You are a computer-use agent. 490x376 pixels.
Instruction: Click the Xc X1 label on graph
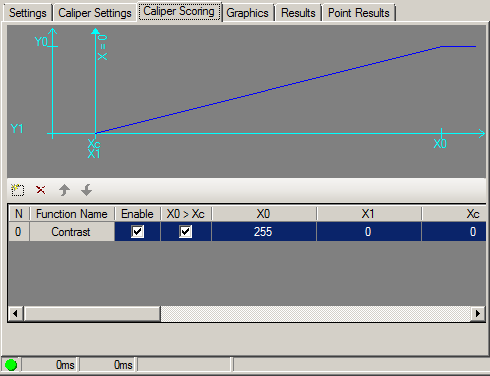(94, 149)
